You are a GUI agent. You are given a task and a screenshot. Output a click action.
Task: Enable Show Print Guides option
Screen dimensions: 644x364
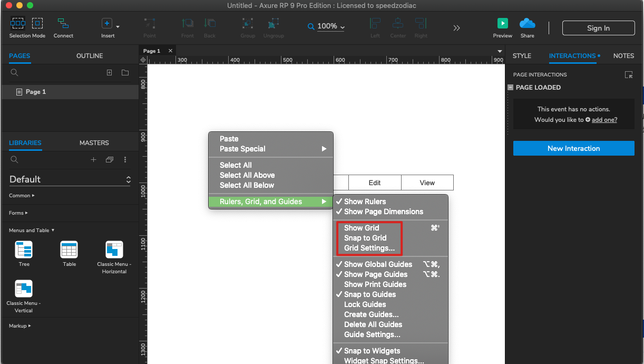[391, 284]
